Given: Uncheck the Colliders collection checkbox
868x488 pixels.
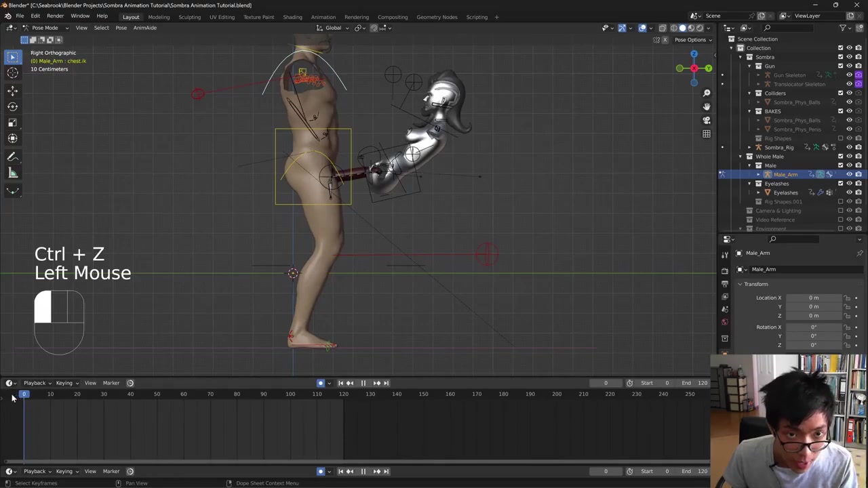Looking at the screenshot, I should click(841, 93).
